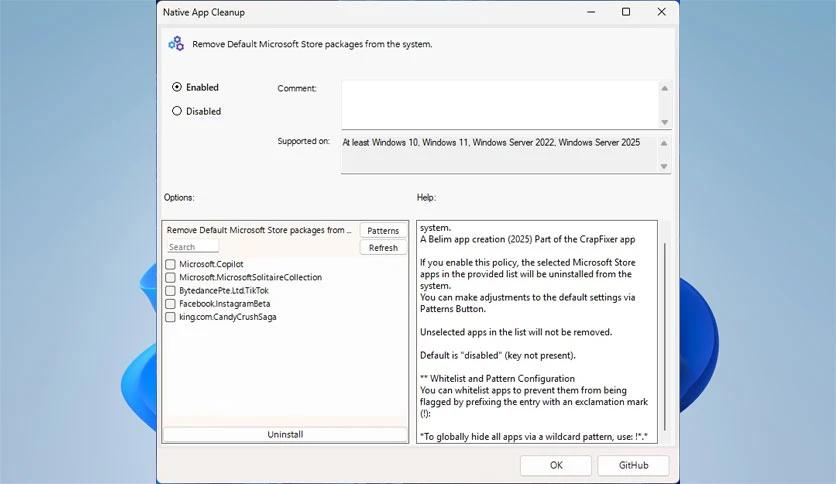Click the Help panel scroll-down arrow
Viewport: 836px width, 484px height.
[x=665, y=438]
